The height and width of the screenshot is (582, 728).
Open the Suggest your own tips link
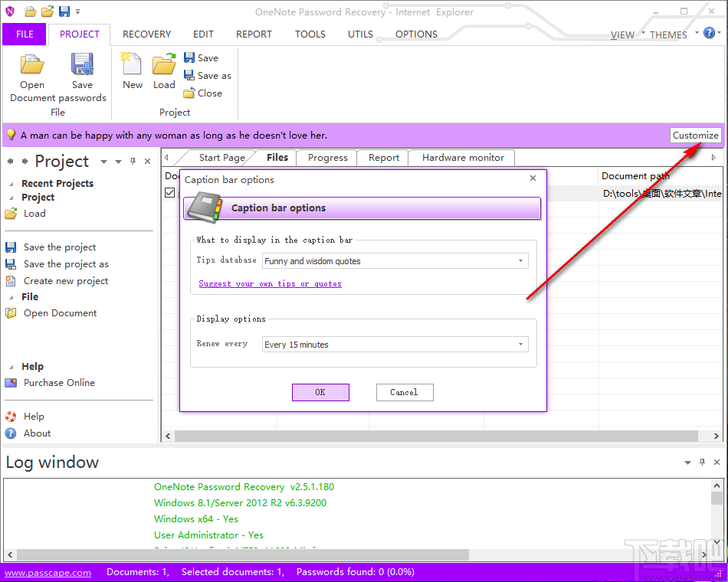pos(269,283)
